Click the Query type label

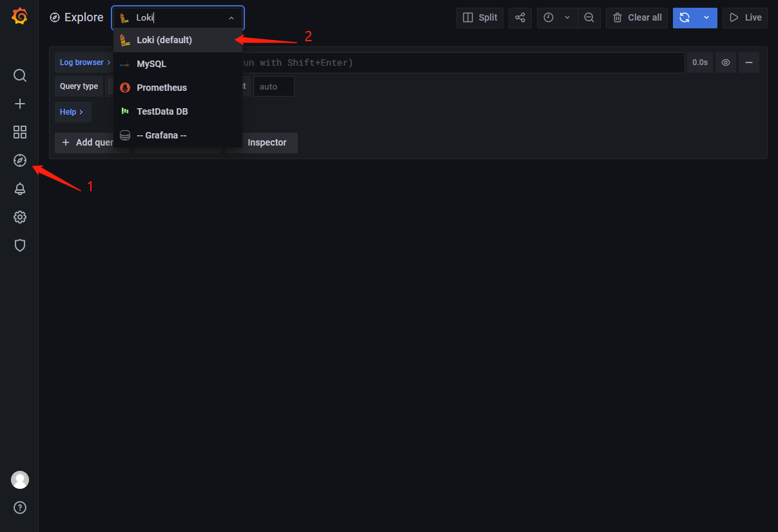tap(79, 86)
